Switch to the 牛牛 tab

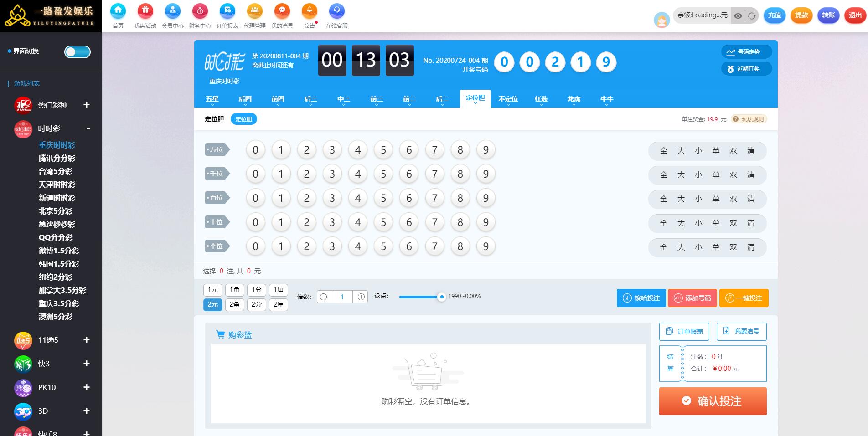point(607,99)
